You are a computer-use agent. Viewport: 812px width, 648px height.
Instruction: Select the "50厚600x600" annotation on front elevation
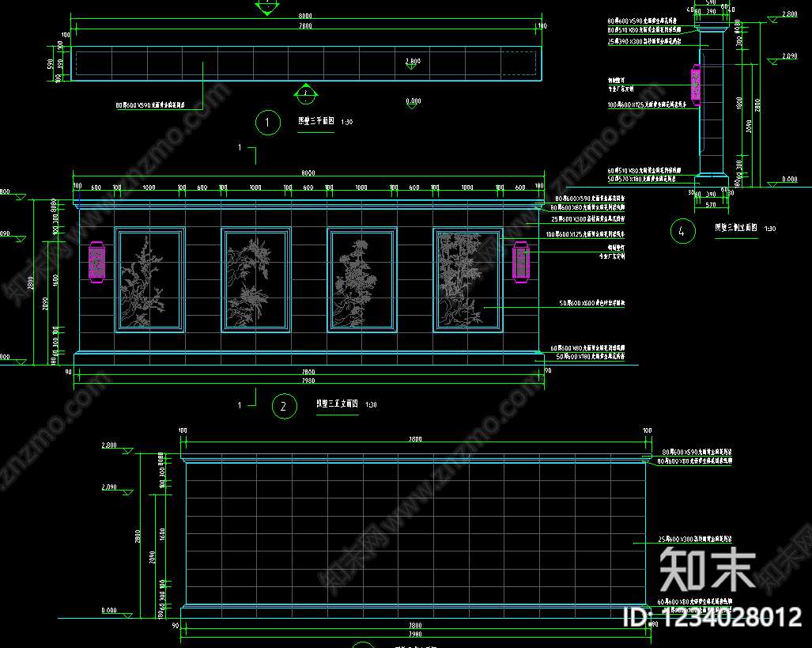pyautogui.click(x=592, y=303)
